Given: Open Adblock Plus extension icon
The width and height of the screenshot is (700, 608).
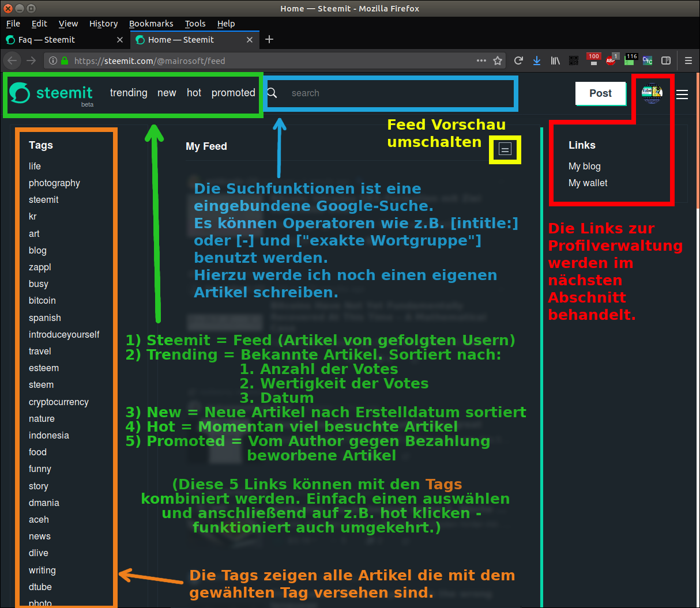Looking at the screenshot, I should (612, 60).
